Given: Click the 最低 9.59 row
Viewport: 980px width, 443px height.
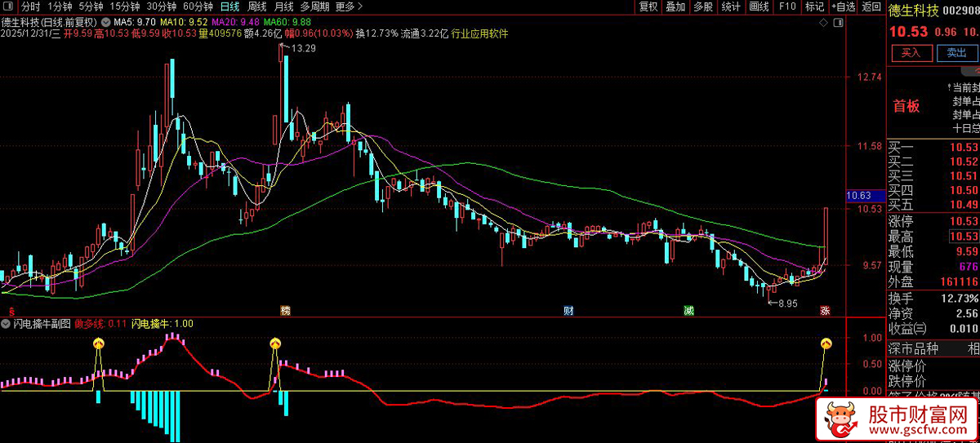Looking at the screenshot, I should click(x=933, y=251).
